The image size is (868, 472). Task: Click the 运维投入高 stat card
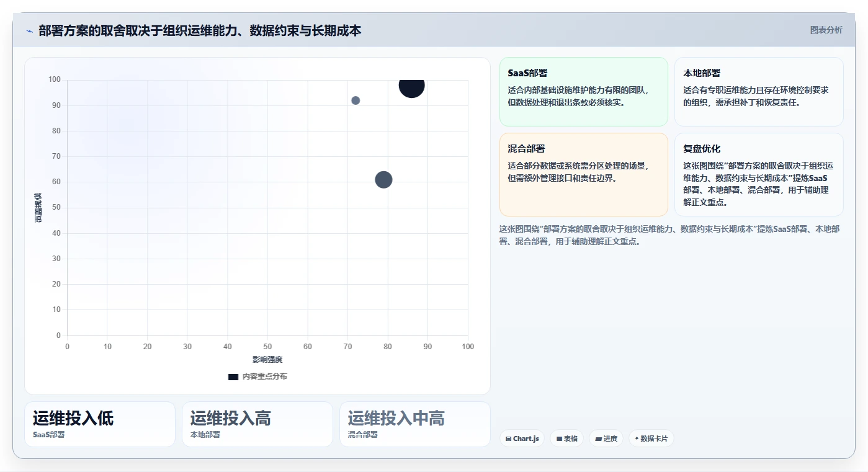(257, 424)
